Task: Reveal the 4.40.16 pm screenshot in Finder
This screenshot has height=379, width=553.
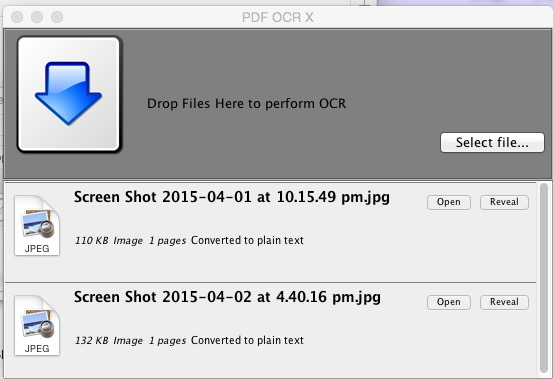Action: click(x=504, y=302)
